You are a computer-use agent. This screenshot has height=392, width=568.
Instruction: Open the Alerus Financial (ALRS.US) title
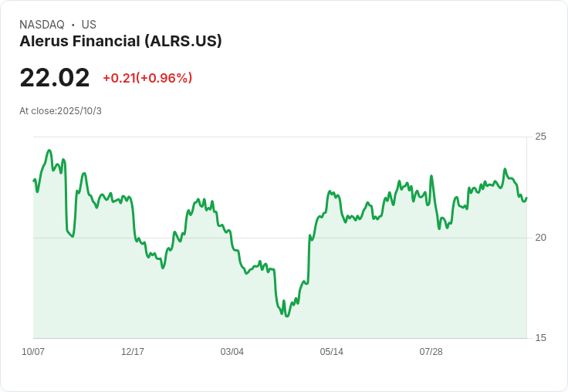(x=120, y=42)
